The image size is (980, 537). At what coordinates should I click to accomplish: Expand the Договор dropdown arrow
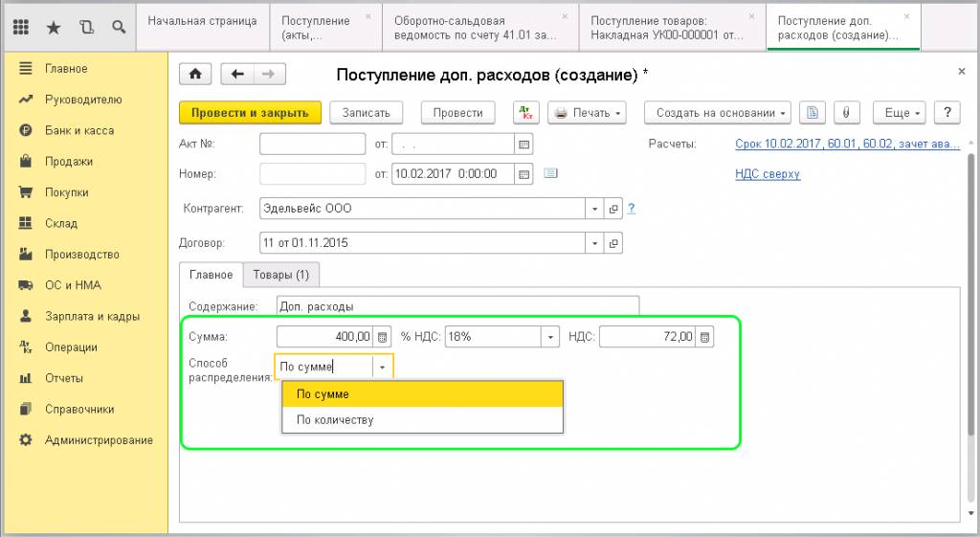(594, 243)
